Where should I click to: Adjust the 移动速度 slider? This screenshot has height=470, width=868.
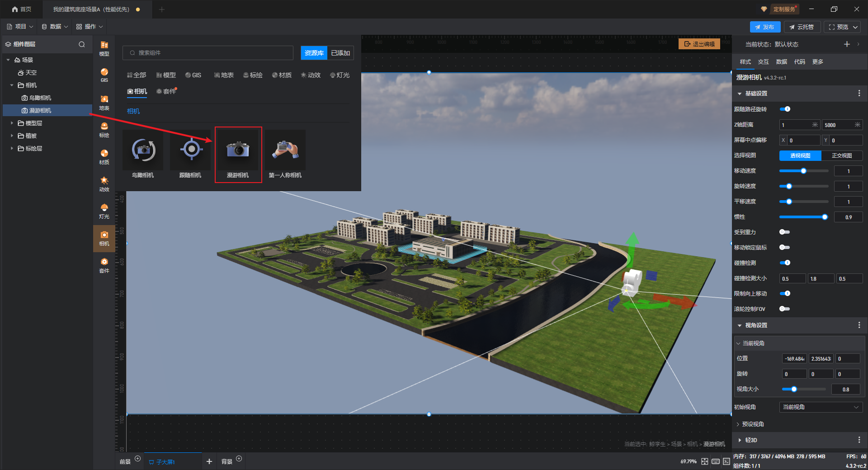coord(803,171)
